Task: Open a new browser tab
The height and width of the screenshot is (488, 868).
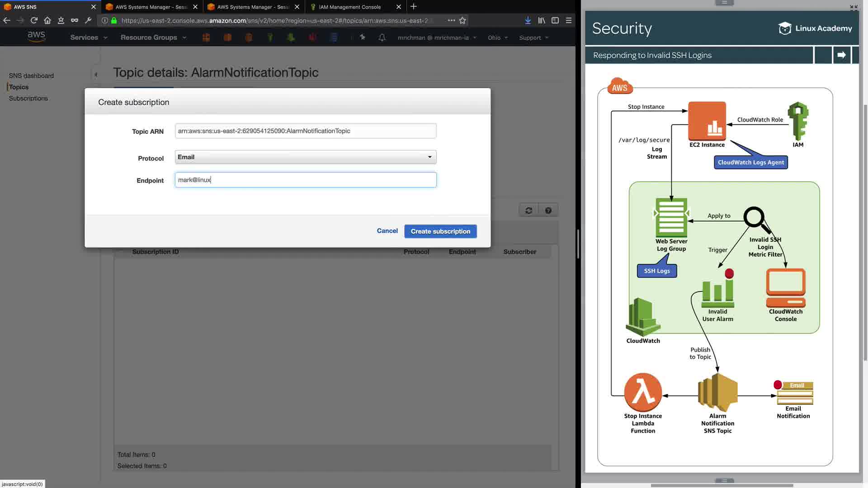Action: pos(413,7)
